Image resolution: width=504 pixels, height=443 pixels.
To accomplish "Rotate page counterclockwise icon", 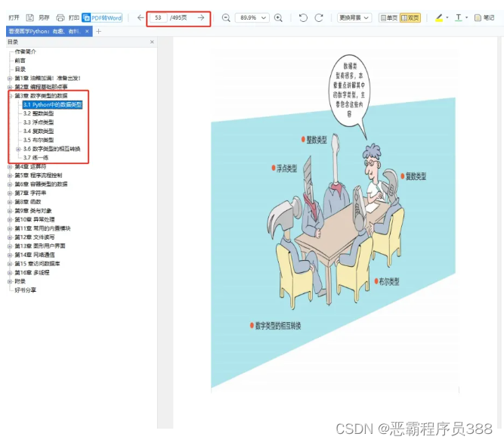I will pyautogui.click(x=303, y=17).
